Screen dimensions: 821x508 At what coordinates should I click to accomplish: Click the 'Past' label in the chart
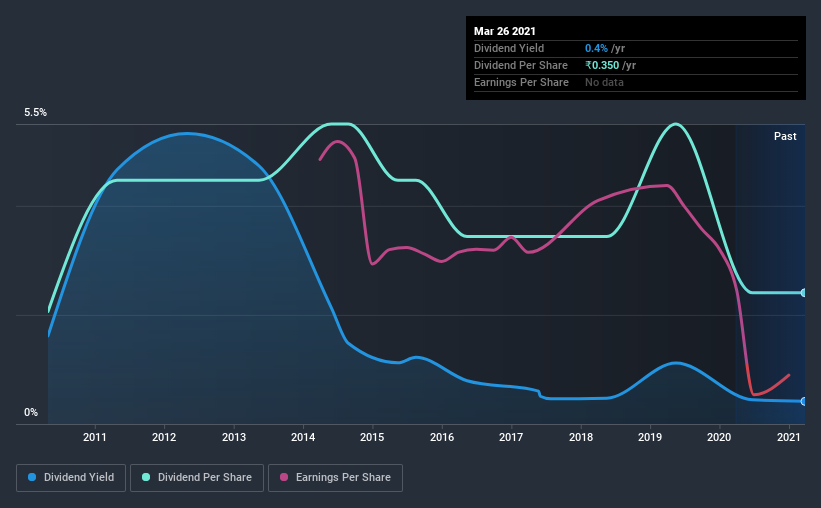pyautogui.click(x=785, y=136)
